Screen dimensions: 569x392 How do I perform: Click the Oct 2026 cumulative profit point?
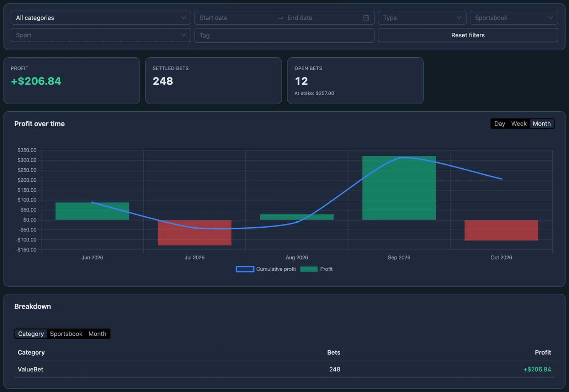click(x=501, y=179)
